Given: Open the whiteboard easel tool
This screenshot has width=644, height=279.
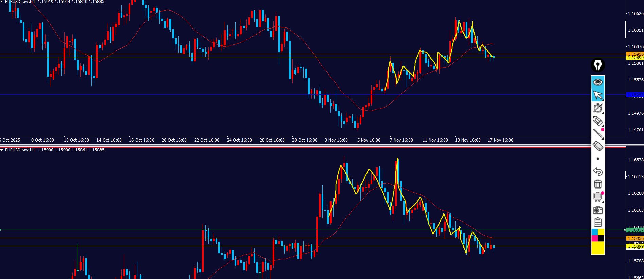Looking at the screenshot, I should (x=597, y=197).
